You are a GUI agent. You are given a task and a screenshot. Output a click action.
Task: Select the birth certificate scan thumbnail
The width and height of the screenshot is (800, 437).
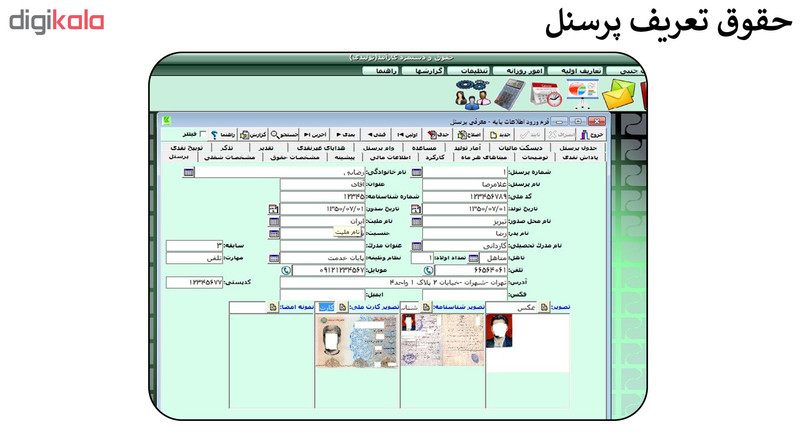(442, 340)
